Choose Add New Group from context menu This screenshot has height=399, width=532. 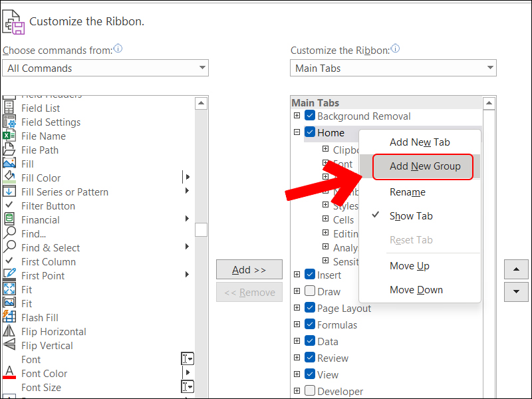424,166
